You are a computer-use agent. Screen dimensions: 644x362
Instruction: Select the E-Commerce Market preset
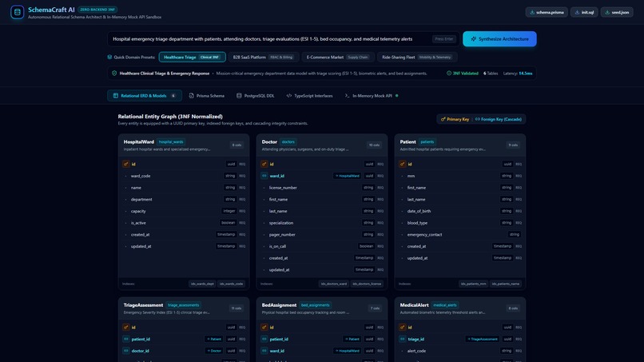coord(338,57)
